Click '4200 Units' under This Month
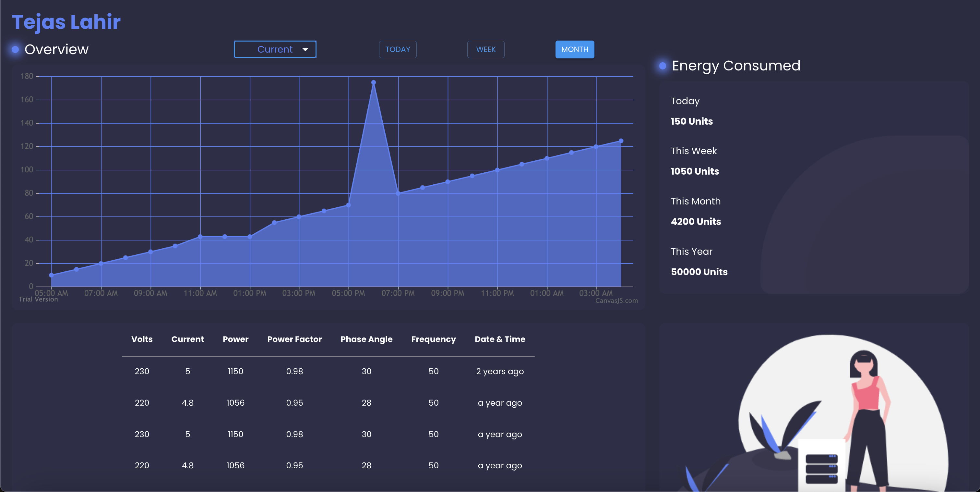980x492 pixels. pyautogui.click(x=696, y=222)
